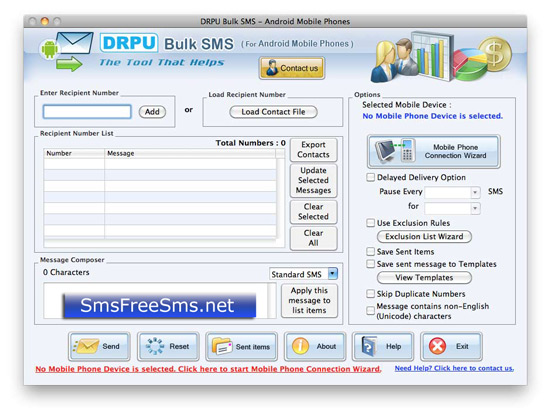The width and height of the screenshot is (550, 417).
Task: Select the Message column header
Action: coord(190,153)
